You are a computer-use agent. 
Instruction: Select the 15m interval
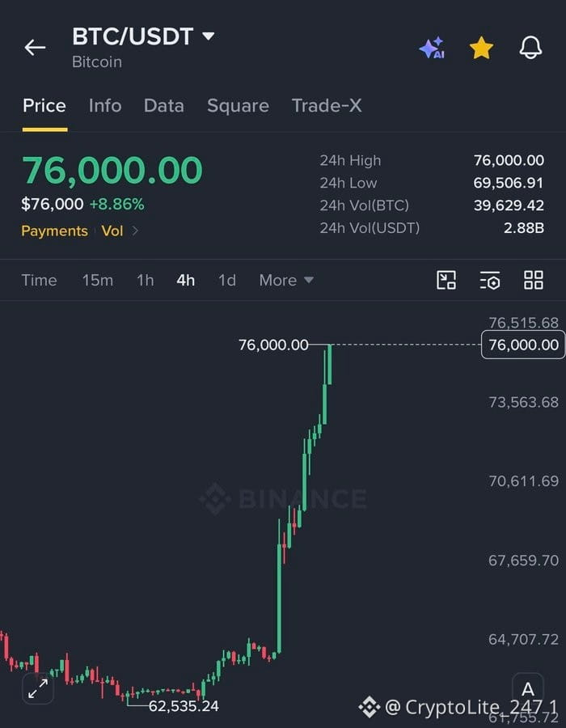(x=98, y=280)
